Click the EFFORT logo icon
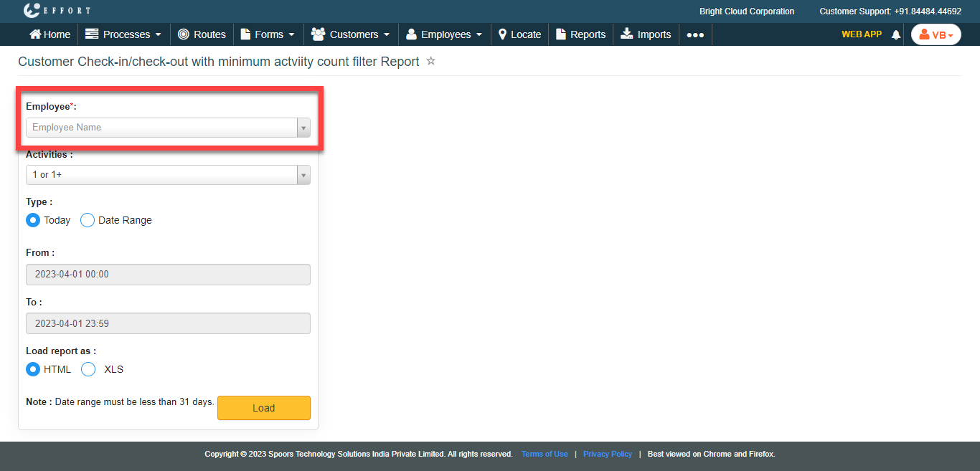Image resolution: width=980 pixels, height=471 pixels. (32, 11)
